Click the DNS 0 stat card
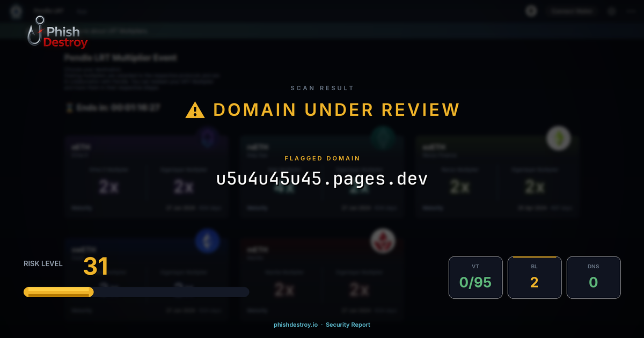The width and height of the screenshot is (644, 338). (x=594, y=277)
